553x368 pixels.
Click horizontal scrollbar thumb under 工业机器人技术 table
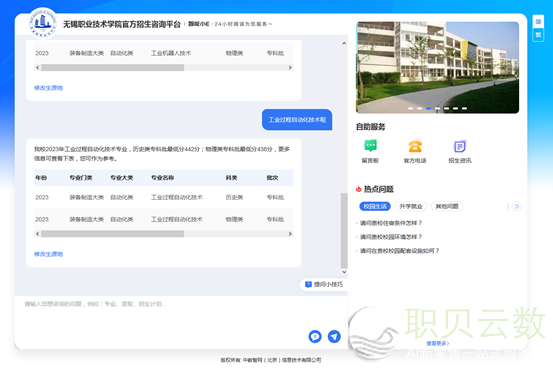pyautogui.click(x=113, y=67)
